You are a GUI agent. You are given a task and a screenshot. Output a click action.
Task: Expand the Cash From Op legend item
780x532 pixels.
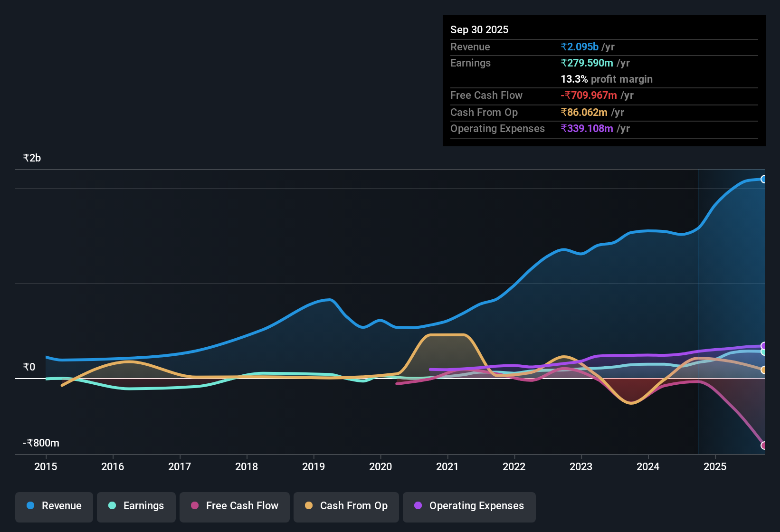[x=346, y=506]
